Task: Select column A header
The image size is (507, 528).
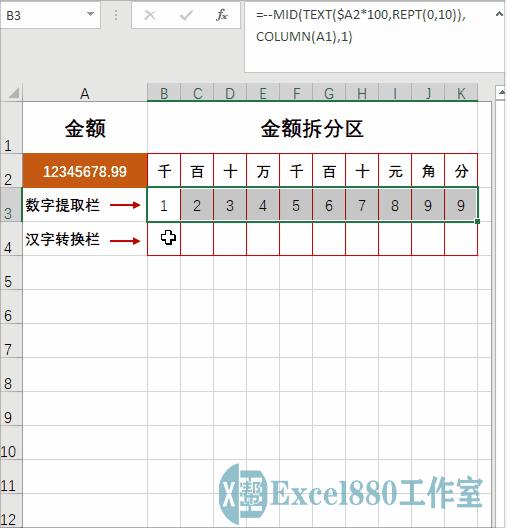Action: [x=85, y=93]
